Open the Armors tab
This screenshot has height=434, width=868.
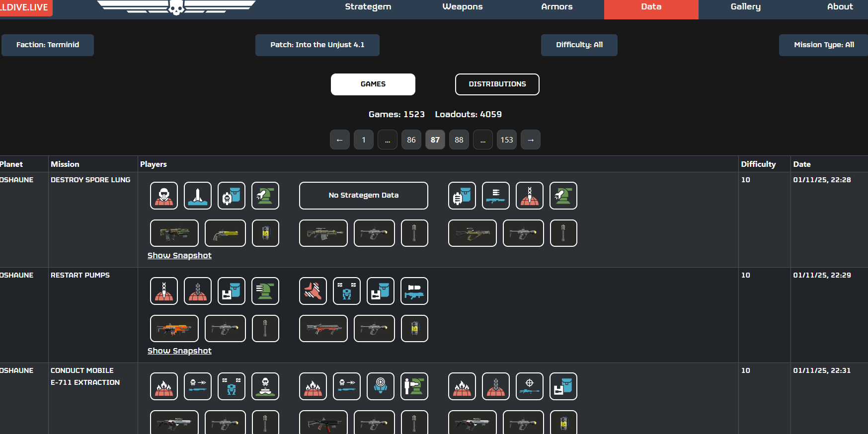click(x=557, y=7)
